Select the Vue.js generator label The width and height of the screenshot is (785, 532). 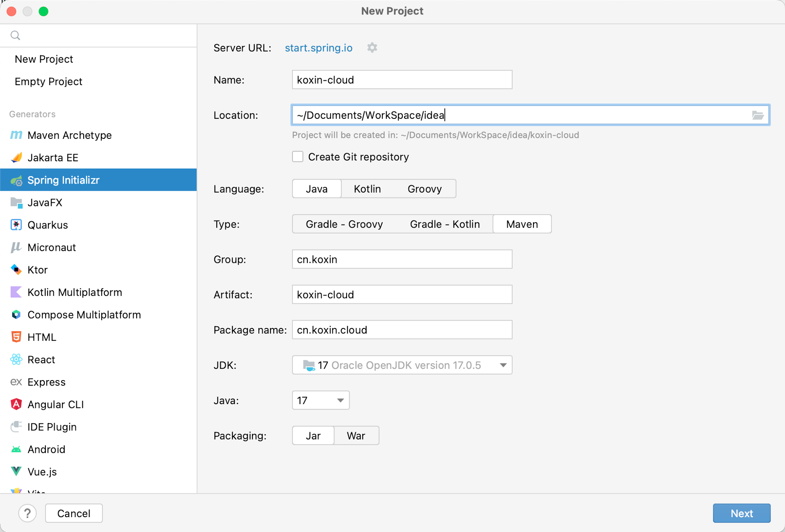tap(42, 472)
